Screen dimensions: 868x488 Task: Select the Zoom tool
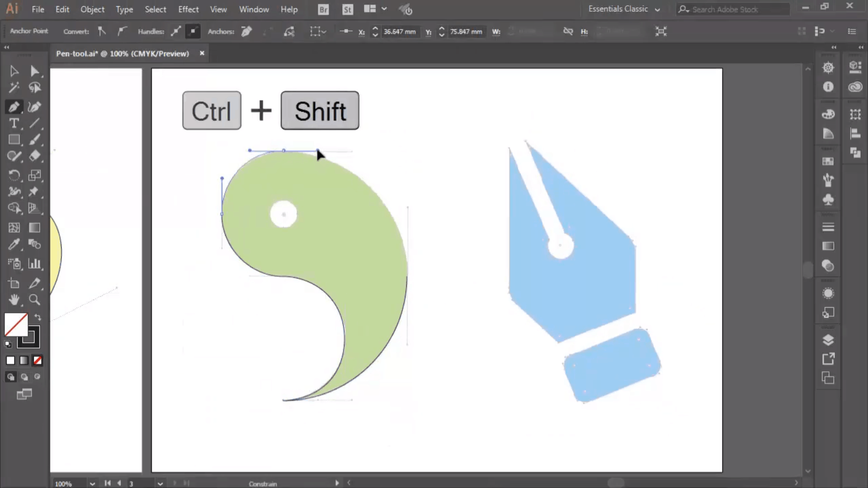point(35,300)
